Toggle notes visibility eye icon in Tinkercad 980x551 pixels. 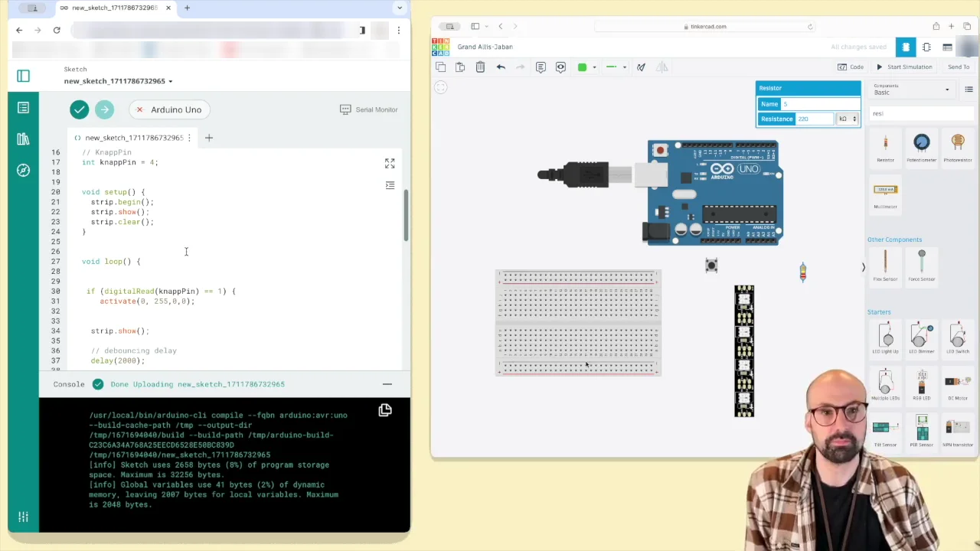tap(560, 67)
